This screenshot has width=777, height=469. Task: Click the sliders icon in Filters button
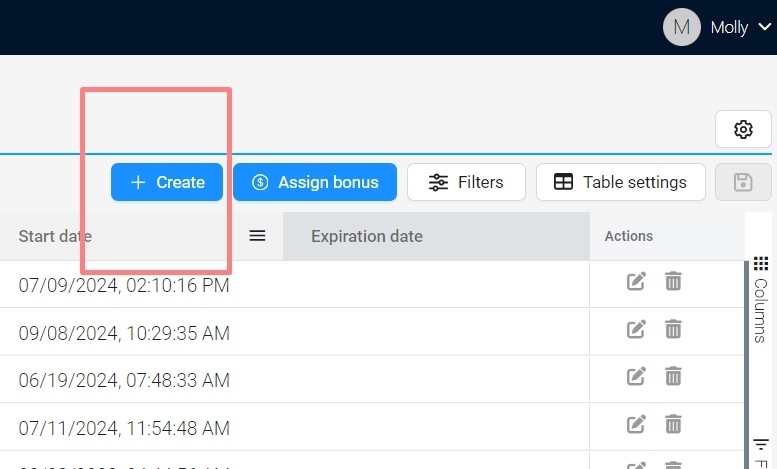coord(438,182)
